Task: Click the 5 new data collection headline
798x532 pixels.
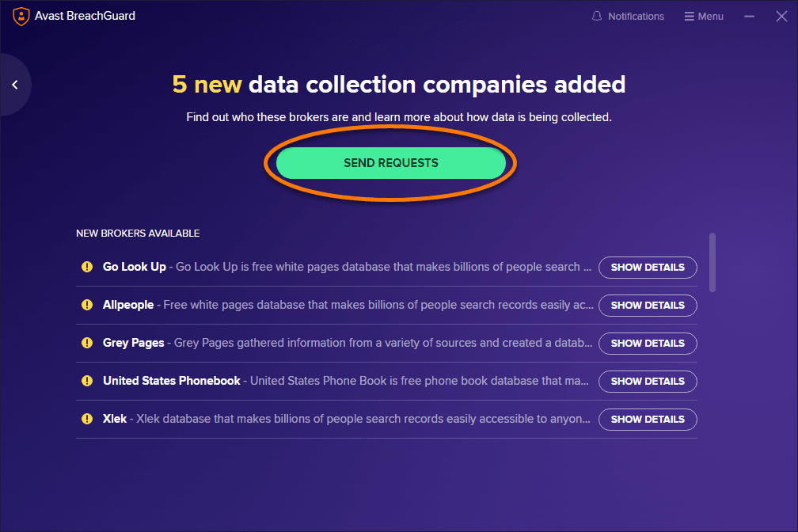Action: (x=398, y=85)
